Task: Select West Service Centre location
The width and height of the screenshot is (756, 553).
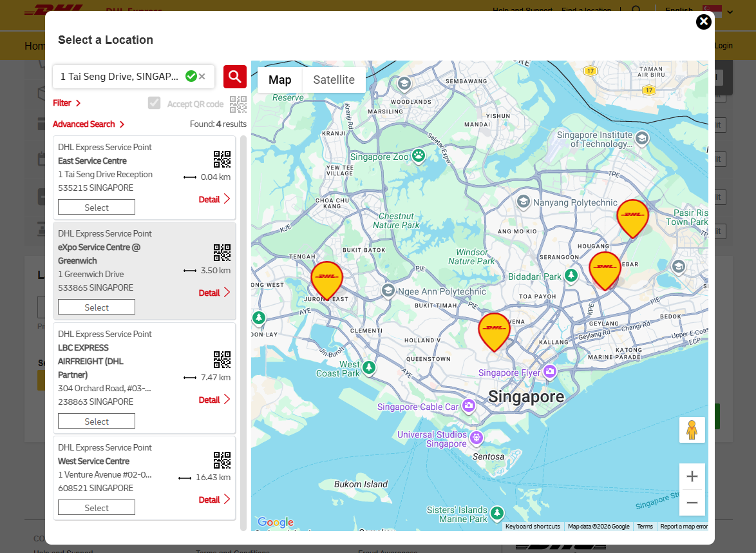Action: click(x=97, y=508)
